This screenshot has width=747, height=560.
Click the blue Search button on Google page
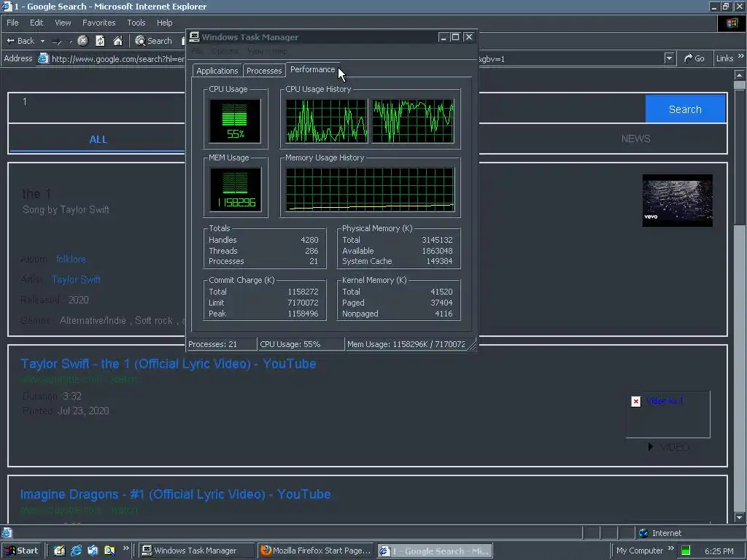click(685, 109)
